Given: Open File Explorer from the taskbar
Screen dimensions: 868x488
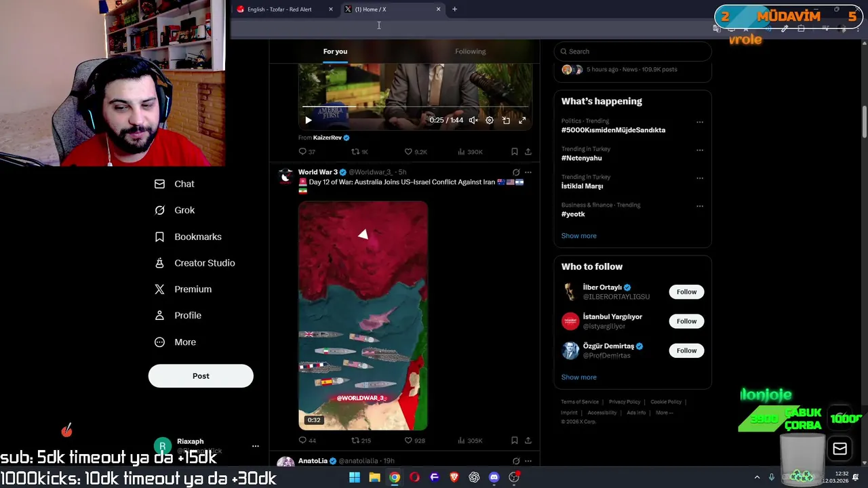Looking at the screenshot, I should [x=374, y=477].
